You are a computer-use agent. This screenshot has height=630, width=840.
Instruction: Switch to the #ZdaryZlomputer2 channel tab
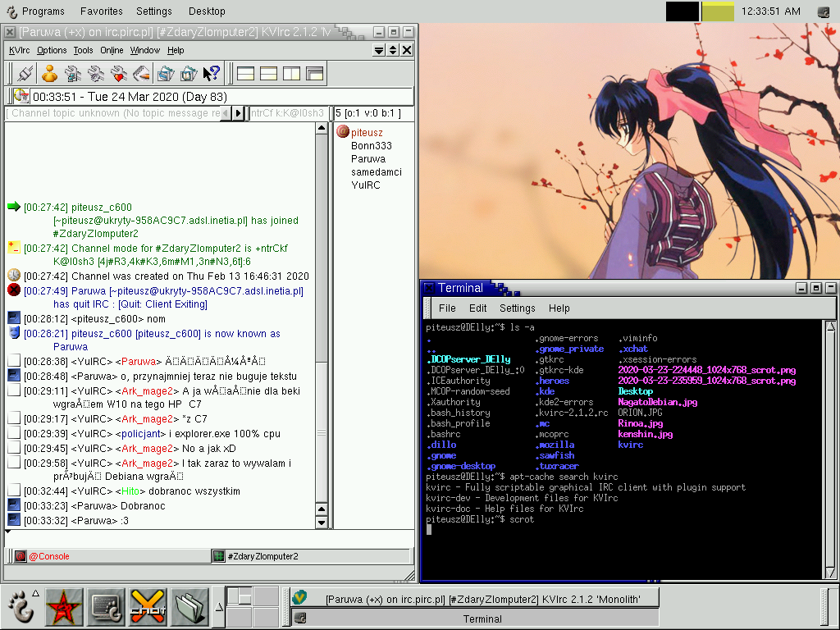(x=311, y=556)
